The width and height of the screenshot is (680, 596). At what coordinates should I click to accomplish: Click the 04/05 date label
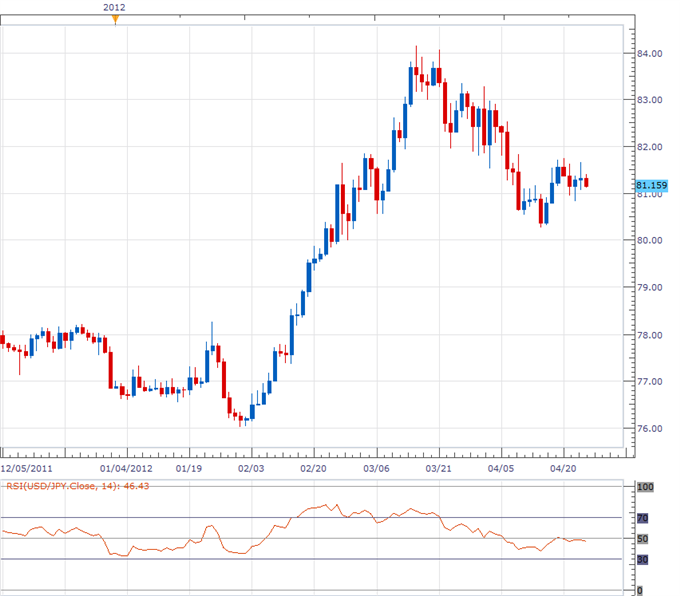501,468
